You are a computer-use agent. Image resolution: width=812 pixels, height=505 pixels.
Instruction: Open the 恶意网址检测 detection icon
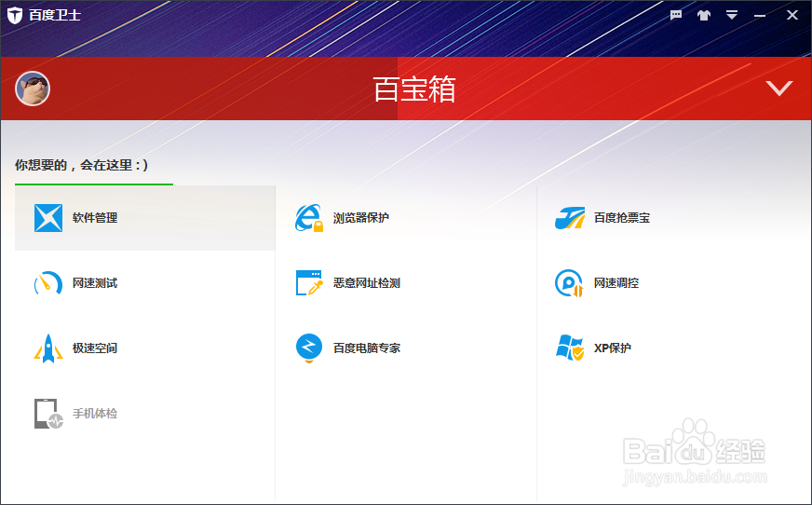(309, 283)
